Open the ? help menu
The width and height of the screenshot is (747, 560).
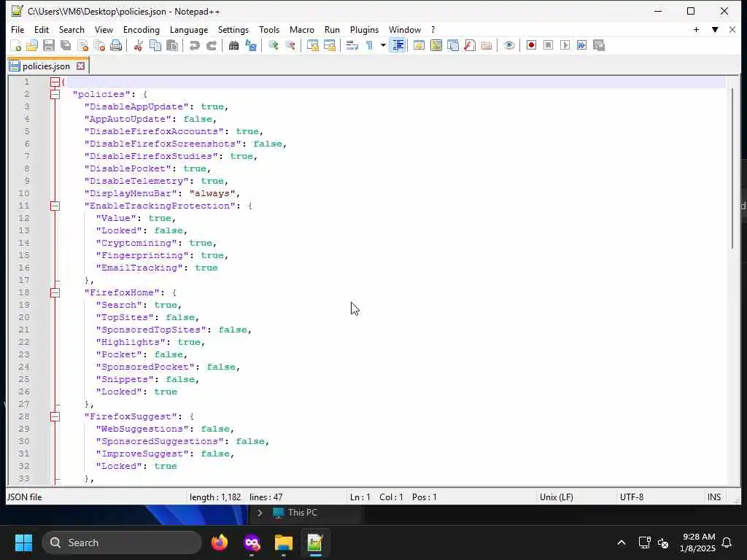click(433, 29)
